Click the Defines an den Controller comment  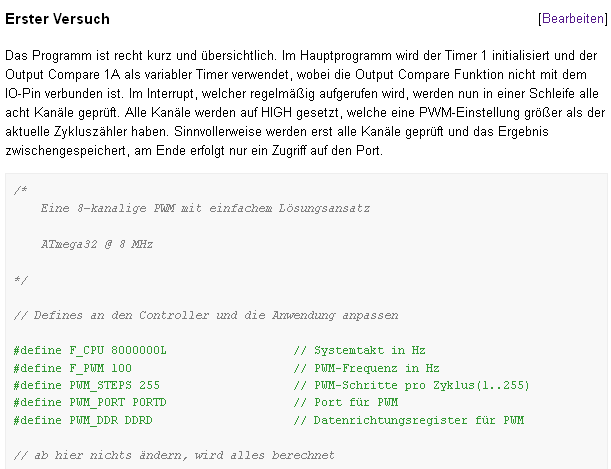point(206,315)
